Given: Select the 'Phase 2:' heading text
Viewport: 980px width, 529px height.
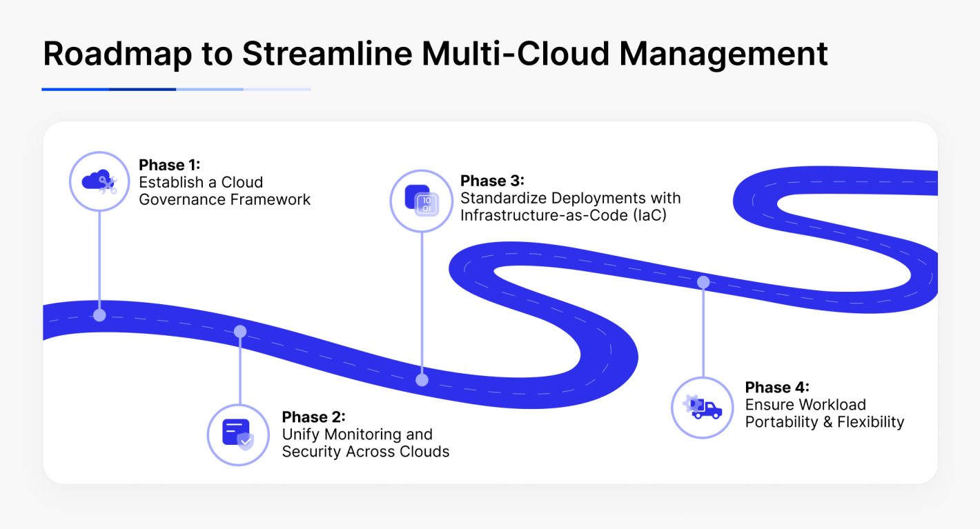Looking at the screenshot, I should [313, 417].
